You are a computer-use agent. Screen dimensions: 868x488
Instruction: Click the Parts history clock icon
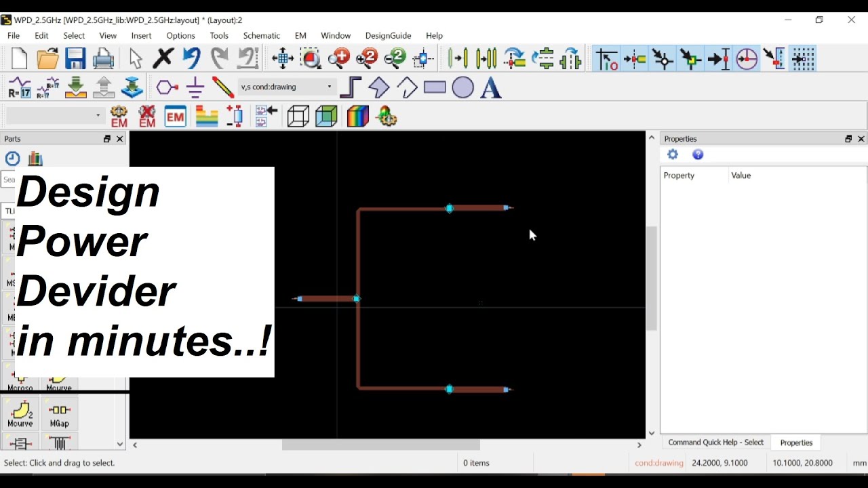12,159
